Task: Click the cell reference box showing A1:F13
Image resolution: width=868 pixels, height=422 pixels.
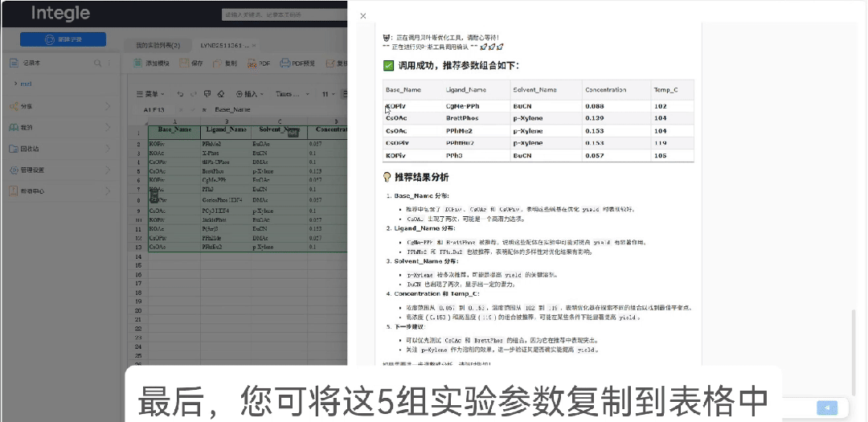Action: tap(154, 109)
